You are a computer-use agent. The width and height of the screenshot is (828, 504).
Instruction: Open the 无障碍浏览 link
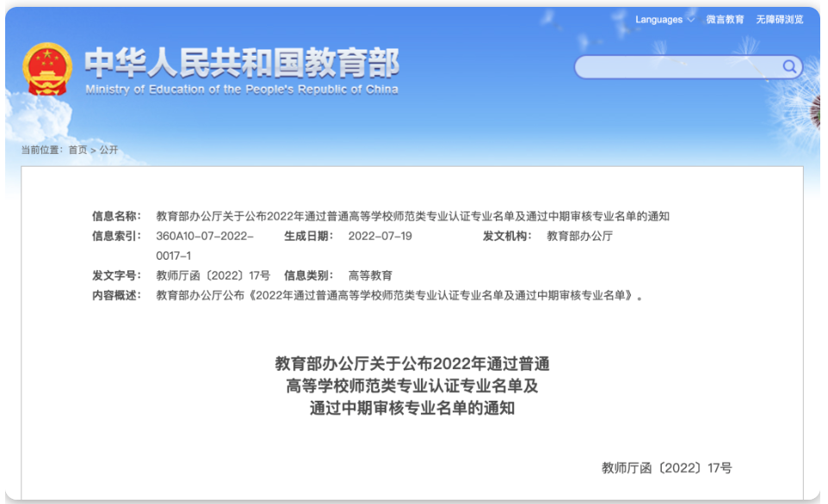(779, 20)
